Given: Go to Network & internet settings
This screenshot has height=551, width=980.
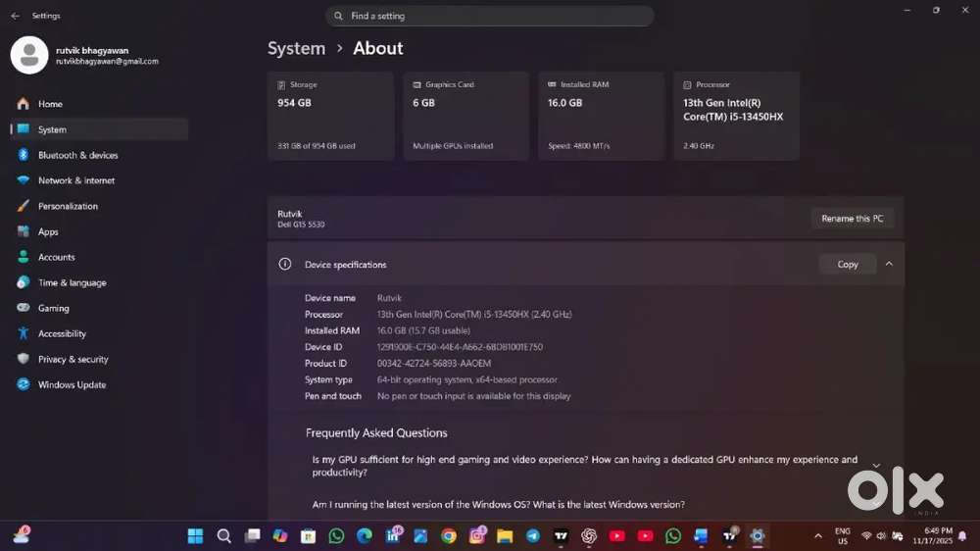Looking at the screenshot, I should 75,180.
